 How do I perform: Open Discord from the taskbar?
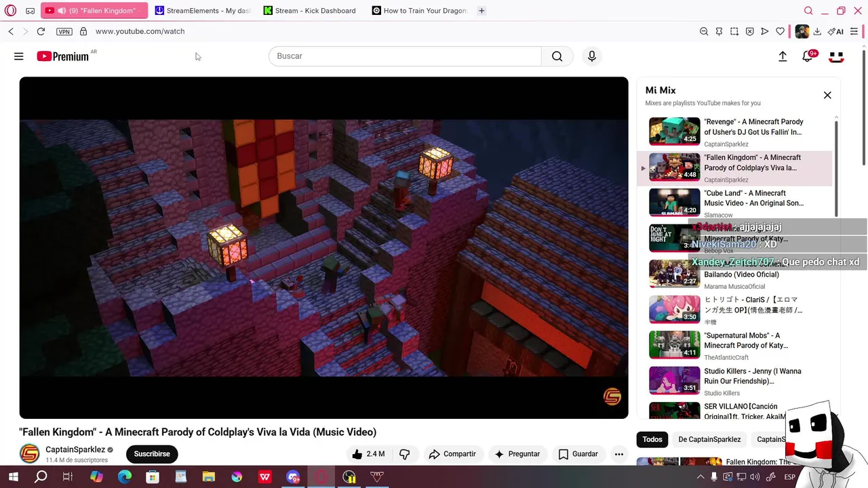293,477
